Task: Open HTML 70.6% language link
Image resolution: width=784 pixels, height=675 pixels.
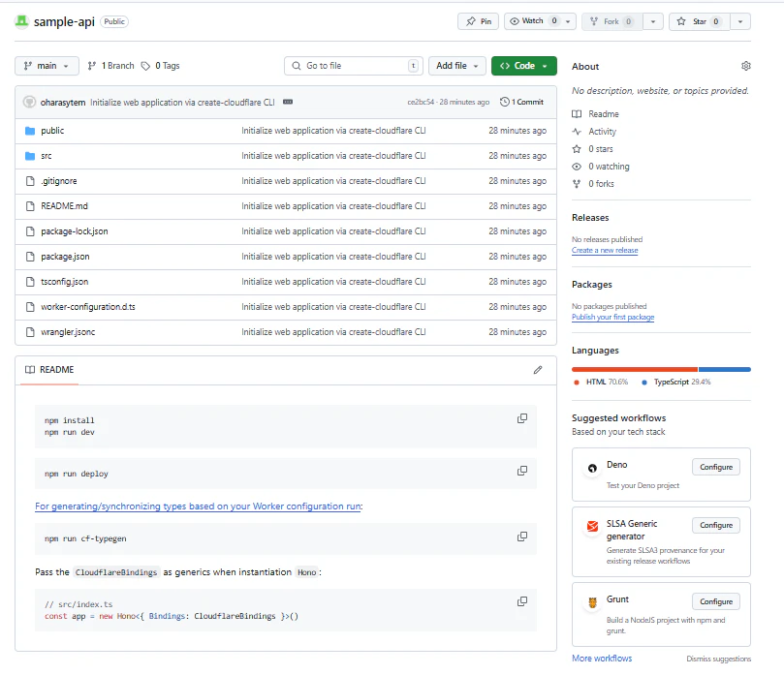Action: point(602,382)
